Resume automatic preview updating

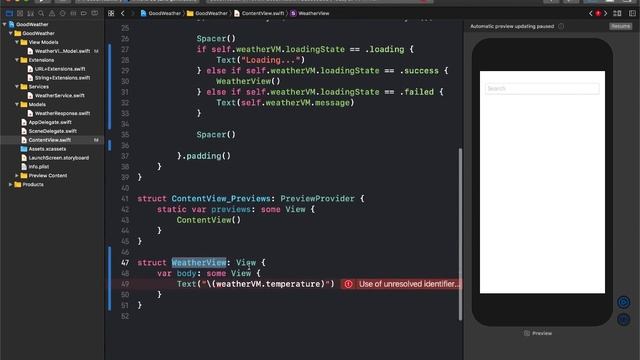click(620, 26)
